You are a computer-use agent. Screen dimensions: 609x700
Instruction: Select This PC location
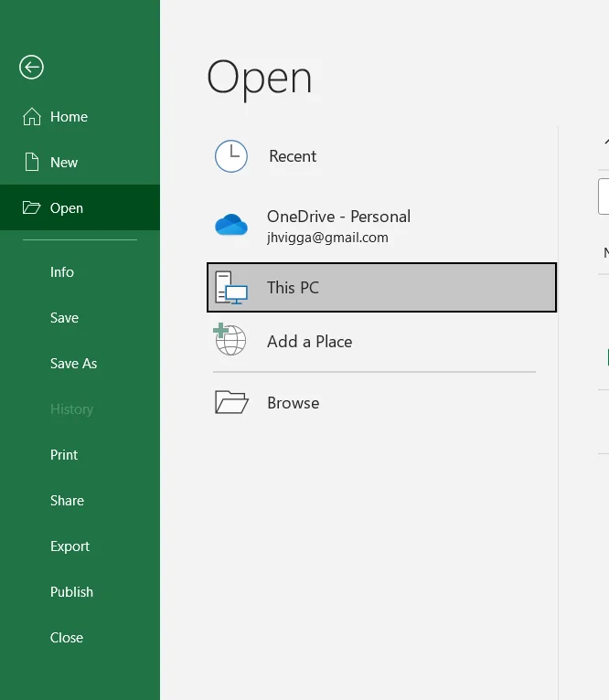coord(381,288)
